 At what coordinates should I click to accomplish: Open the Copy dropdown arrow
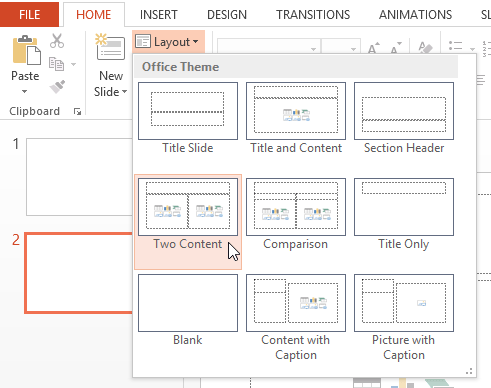coord(73,64)
